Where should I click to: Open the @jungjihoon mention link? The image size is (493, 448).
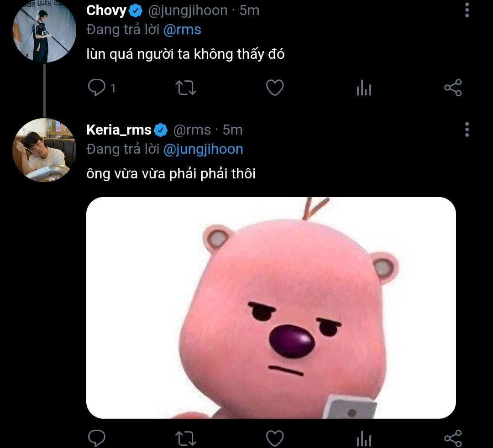204,149
